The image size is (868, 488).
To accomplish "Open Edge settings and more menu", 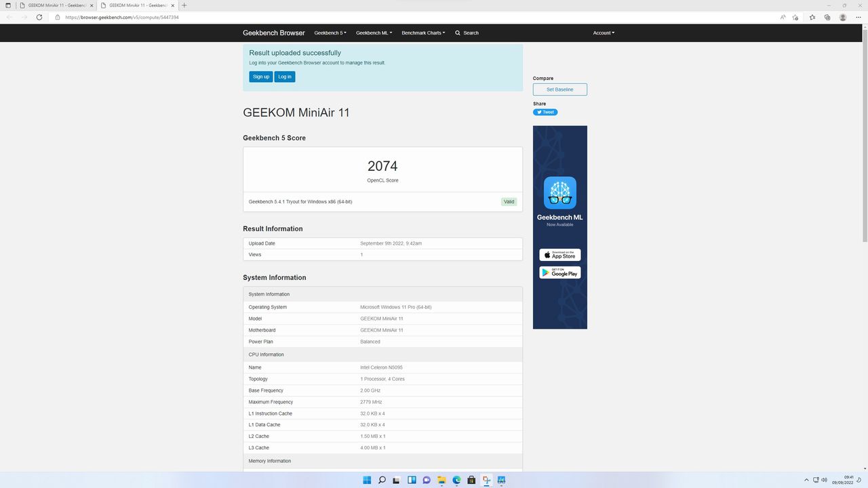I will tap(859, 17).
